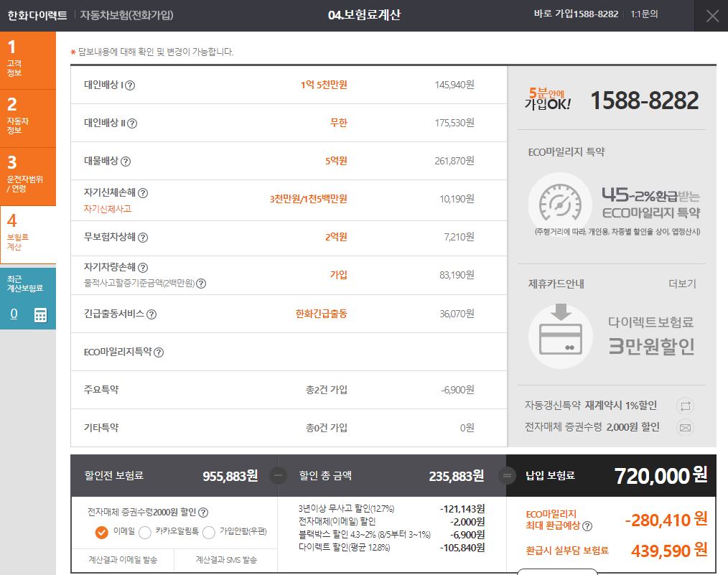Image resolution: width=728 pixels, height=575 pixels.
Task: Change 무보험차상해 coverage 2억원
Action: pos(336,237)
